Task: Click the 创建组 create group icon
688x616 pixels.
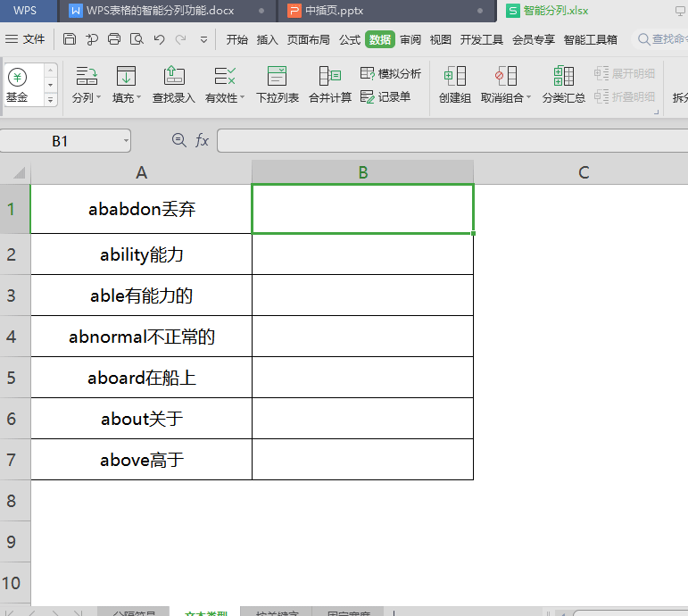Action: tap(454, 85)
